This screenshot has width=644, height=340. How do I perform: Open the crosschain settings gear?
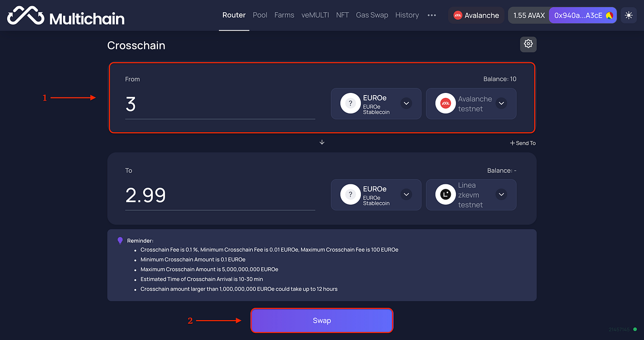[x=528, y=44]
